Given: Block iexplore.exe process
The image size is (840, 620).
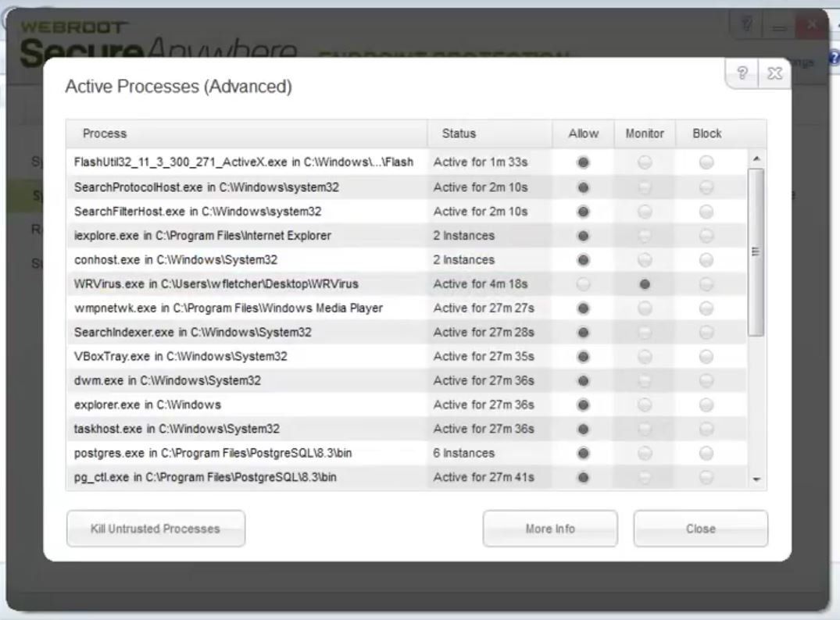Looking at the screenshot, I should click(706, 236).
